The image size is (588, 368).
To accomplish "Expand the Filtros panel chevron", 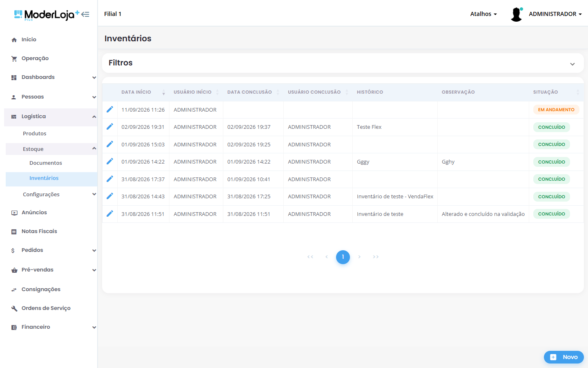I will click(572, 64).
